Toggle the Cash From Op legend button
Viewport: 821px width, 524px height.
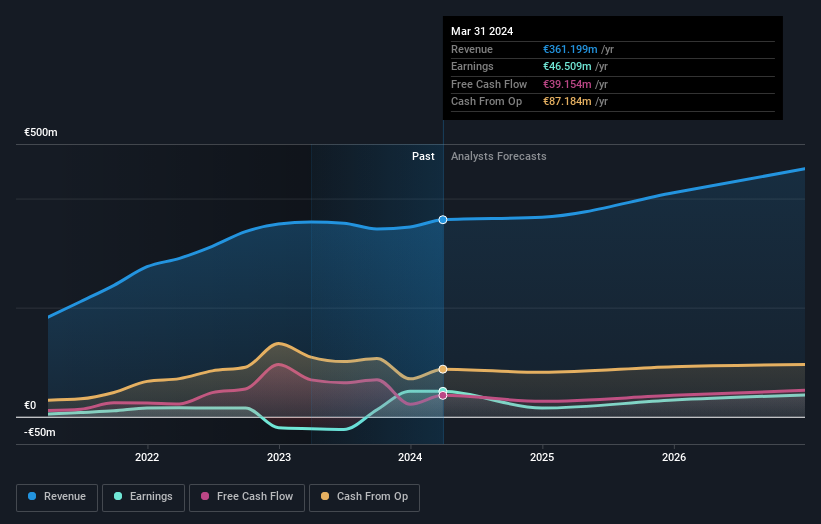tap(364, 497)
